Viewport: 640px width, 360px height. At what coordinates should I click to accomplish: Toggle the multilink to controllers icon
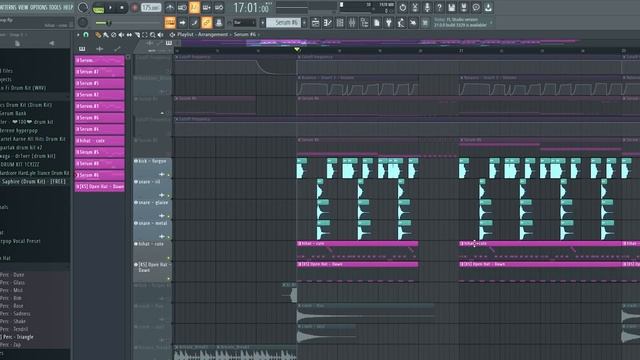pyautogui.click(x=194, y=22)
